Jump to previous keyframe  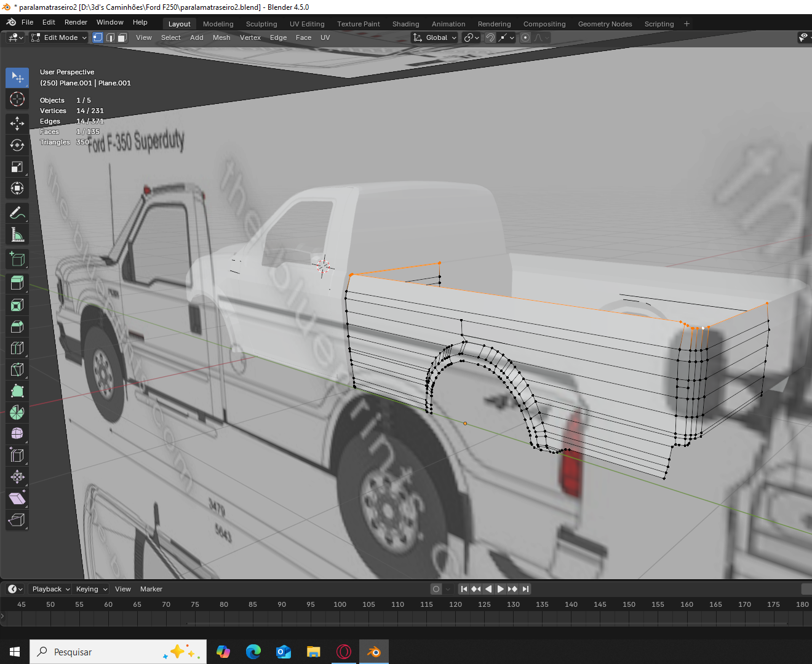coord(476,589)
